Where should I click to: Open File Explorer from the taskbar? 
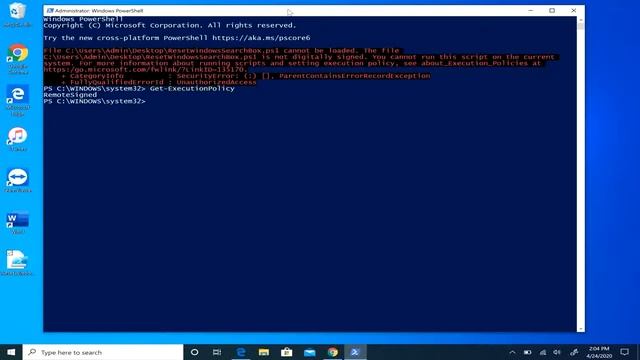click(264, 352)
